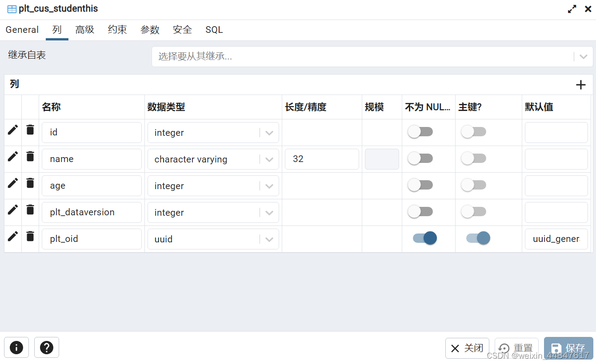Click the 保存 button to save
Viewport: 596px width, 364px height.
568,348
